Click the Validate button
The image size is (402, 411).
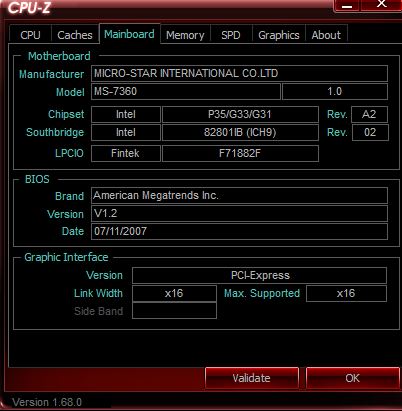point(252,378)
